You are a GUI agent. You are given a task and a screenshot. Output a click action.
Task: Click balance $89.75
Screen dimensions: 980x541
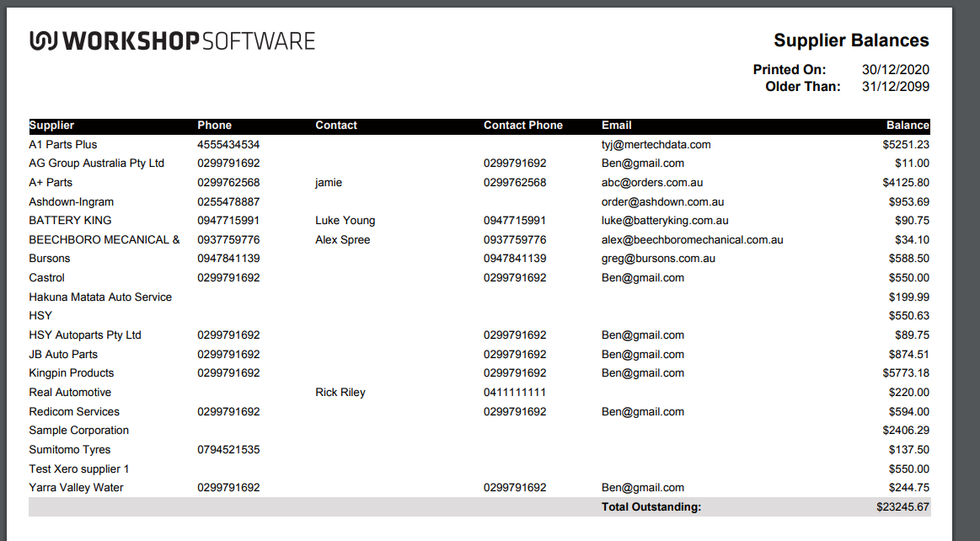912,335
